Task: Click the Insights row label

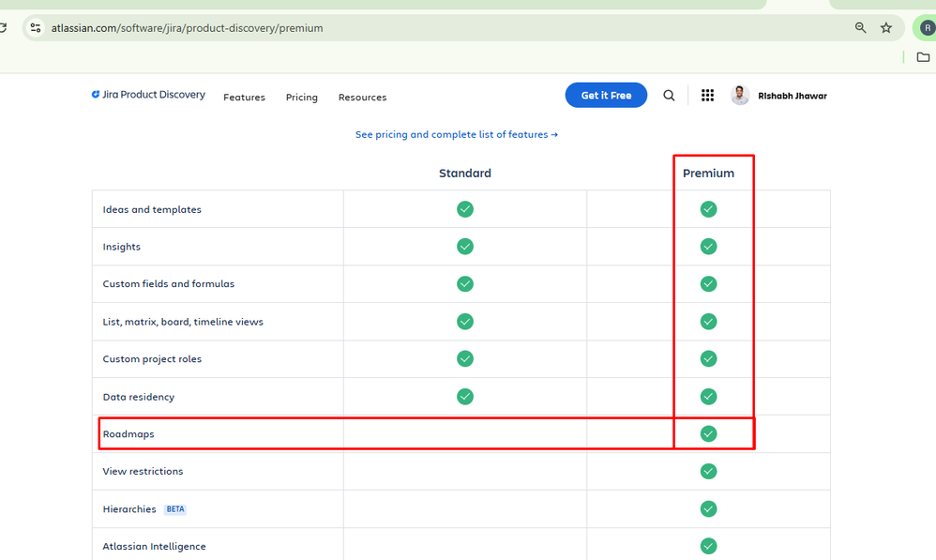Action: pyautogui.click(x=121, y=247)
